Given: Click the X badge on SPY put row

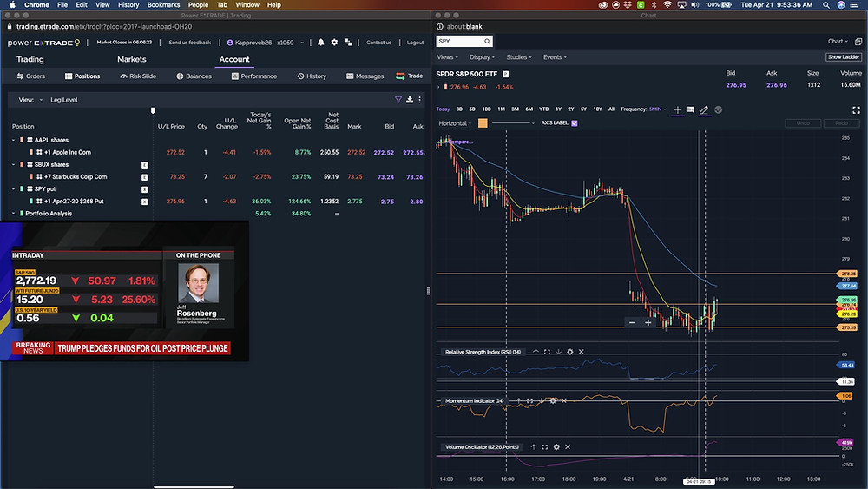Looking at the screenshot, I should coord(144,189).
